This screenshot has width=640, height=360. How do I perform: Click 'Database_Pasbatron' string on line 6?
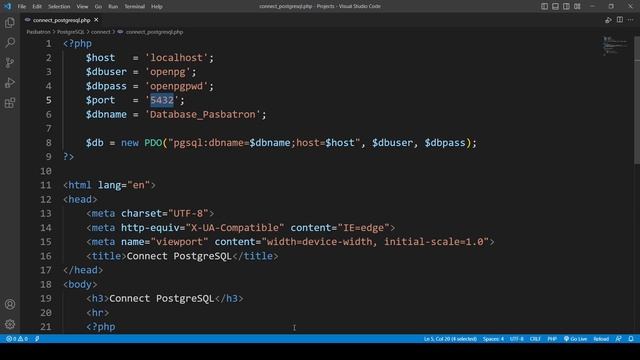[x=203, y=115]
